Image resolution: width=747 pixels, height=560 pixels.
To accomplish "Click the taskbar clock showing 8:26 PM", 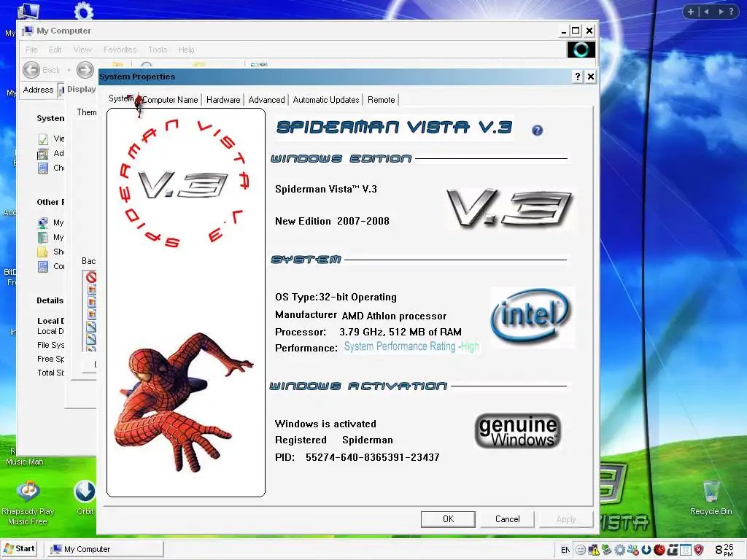I will point(724,550).
